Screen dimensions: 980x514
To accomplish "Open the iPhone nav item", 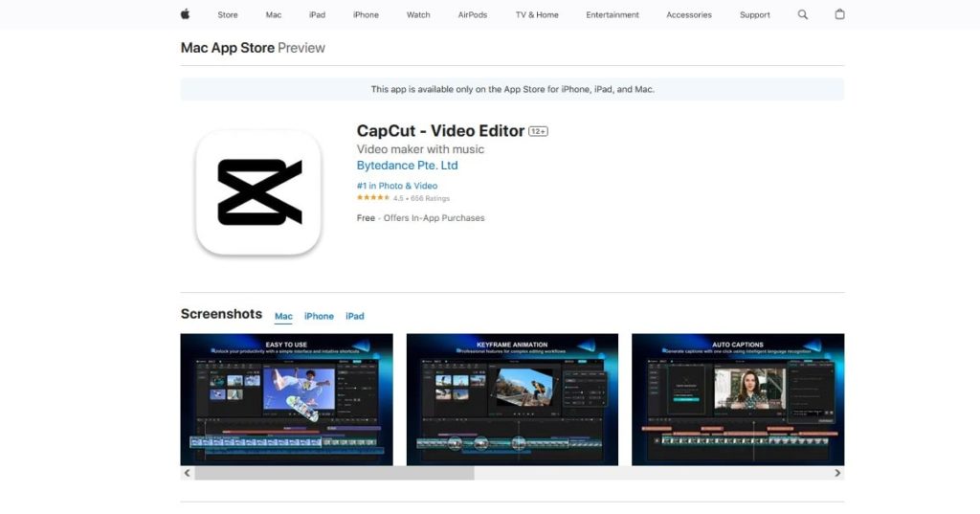I will click(366, 15).
